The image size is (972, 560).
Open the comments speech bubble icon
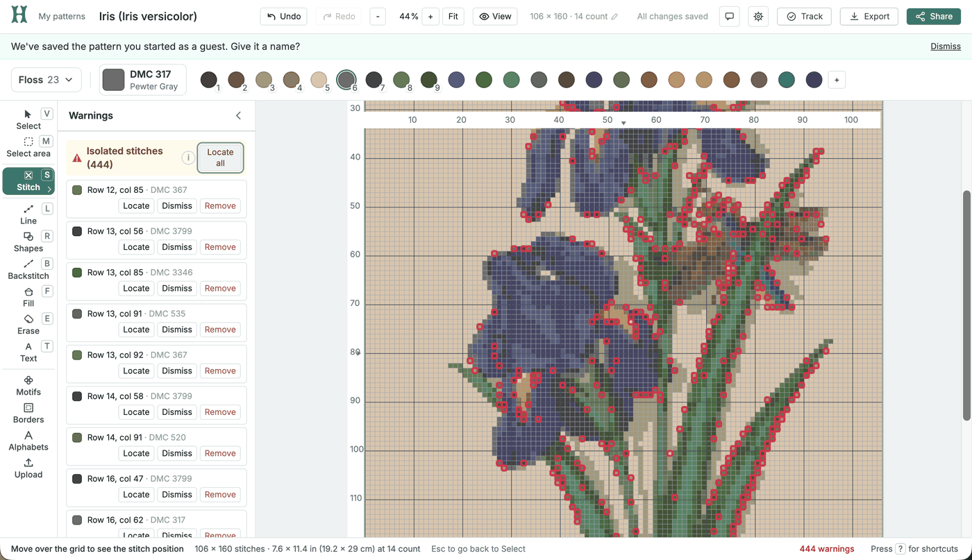click(x=729, y=17)
